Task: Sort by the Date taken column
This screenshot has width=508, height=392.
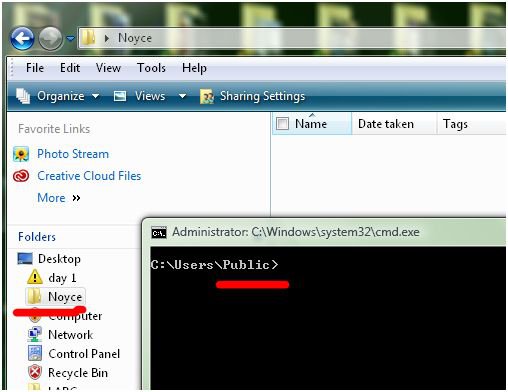Action: pyautogui.click(x=386, y=124)
